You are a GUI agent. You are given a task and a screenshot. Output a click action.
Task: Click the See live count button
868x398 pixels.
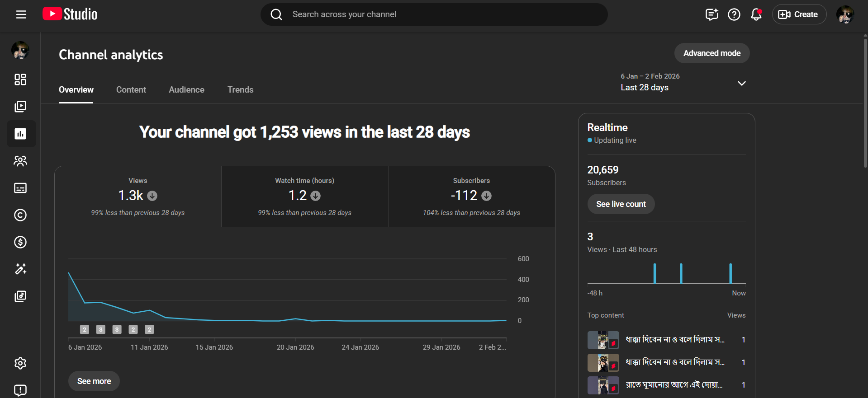621,204
